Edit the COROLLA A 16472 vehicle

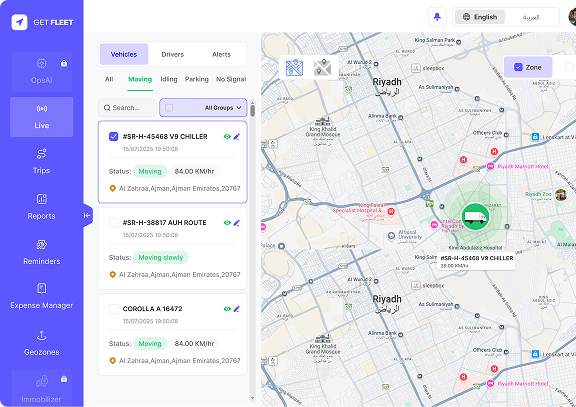point(237,309)
